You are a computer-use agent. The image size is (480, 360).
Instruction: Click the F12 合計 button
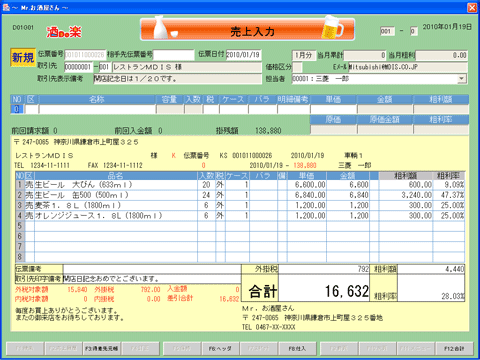pos(454,349)
